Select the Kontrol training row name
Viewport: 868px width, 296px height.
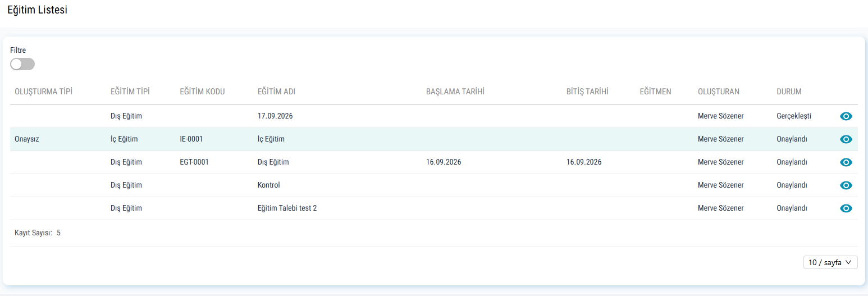(x=268, y=185)
